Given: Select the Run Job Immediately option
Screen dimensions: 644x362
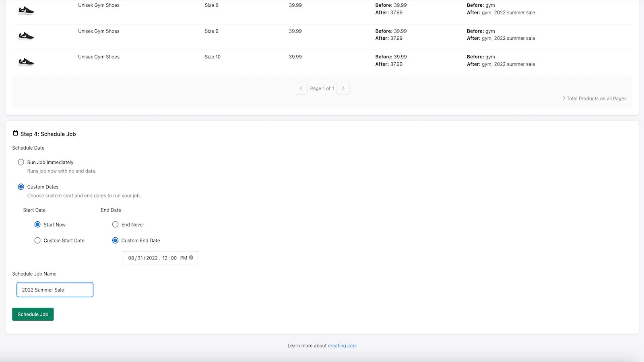Looking at the screenshot, I should click(21, 162).
